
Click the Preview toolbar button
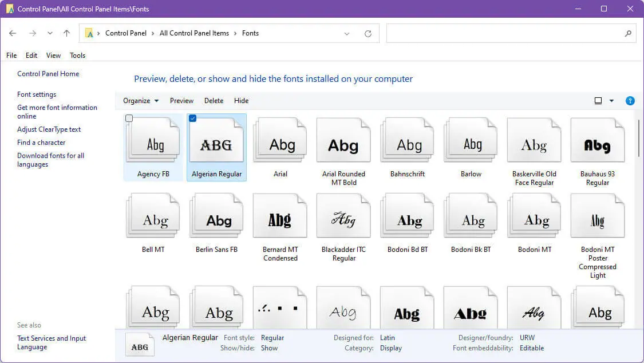(x=181, y=101)
